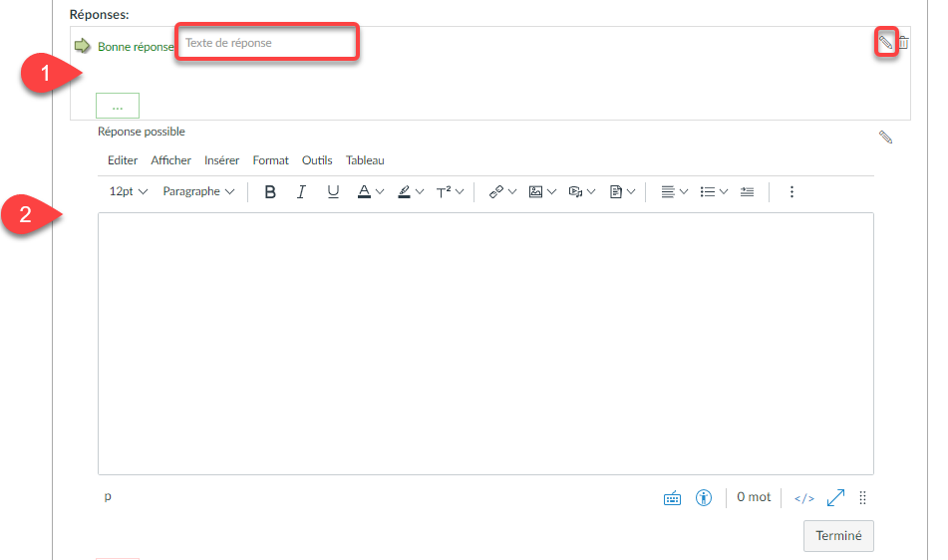This screenshot has width=948, height=560.
Task: Open keyboard shortcuts icon
Action: 672,498
